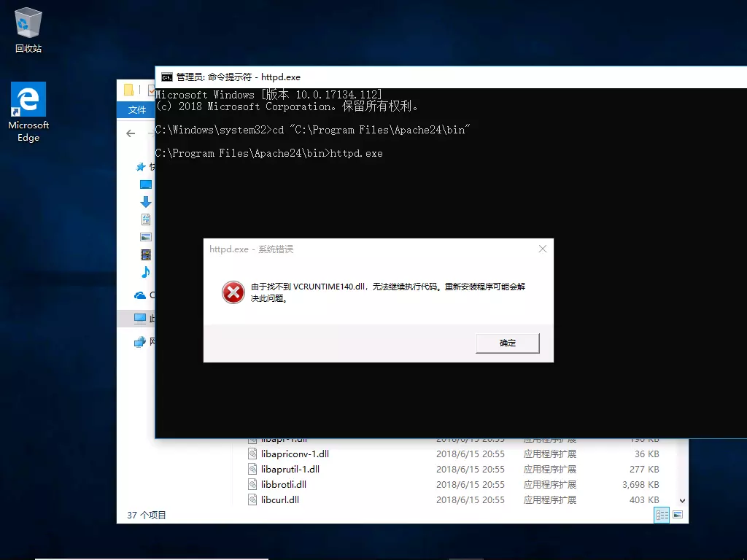This screenshot has height=560, width=747.
Task: Select This PC monitor icon in Explorer sidebar
Action: 140,318
